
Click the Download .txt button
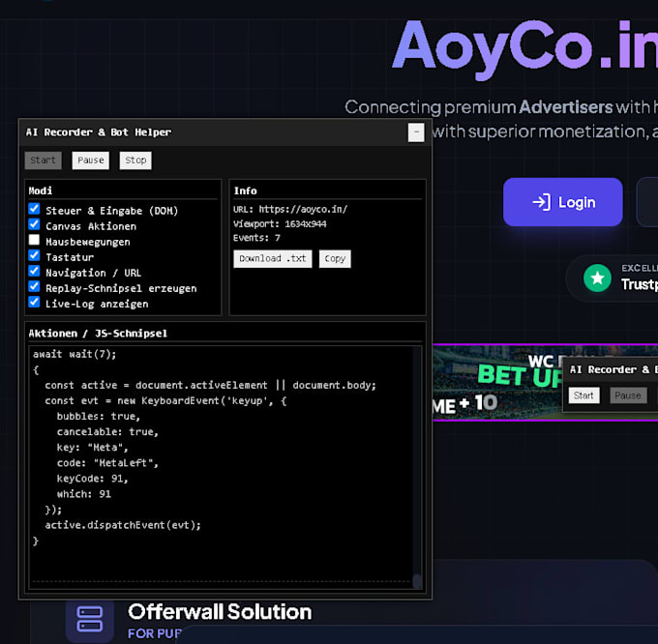(x=273, y=259)
